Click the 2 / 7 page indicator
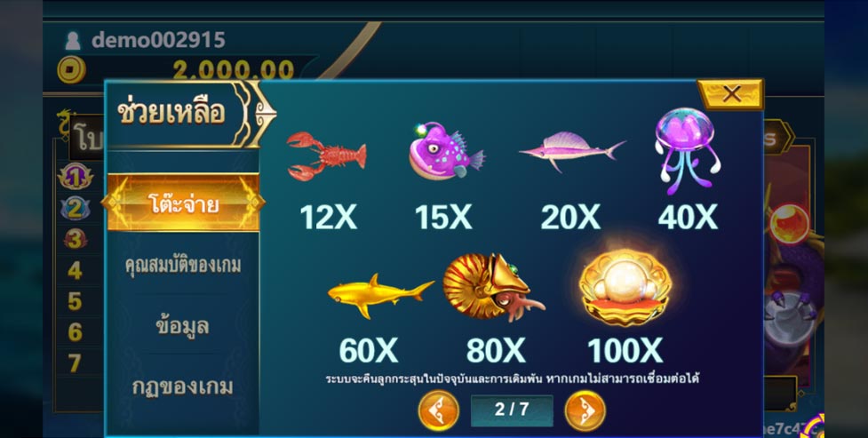 [x=512, y=410]
